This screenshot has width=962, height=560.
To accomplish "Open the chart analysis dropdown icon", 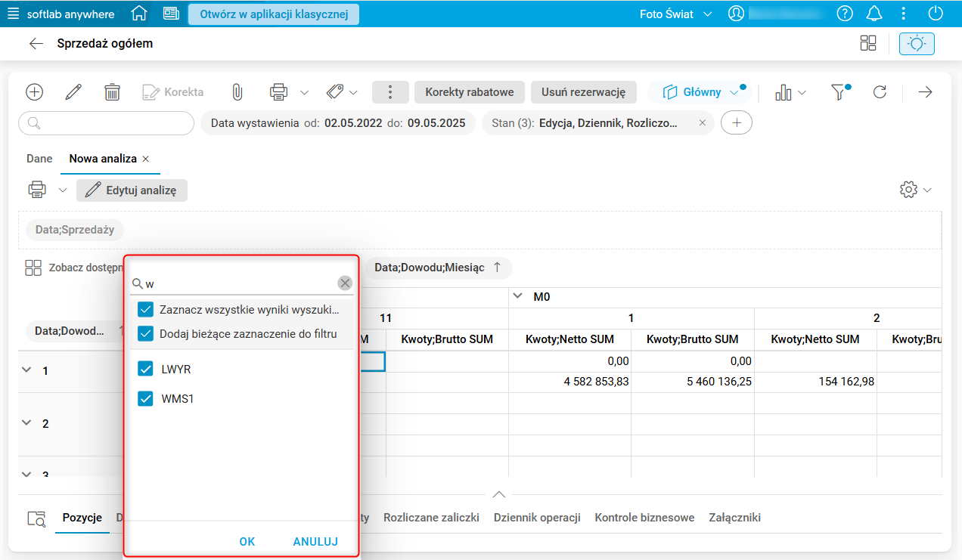I will (x=790, y=92).
